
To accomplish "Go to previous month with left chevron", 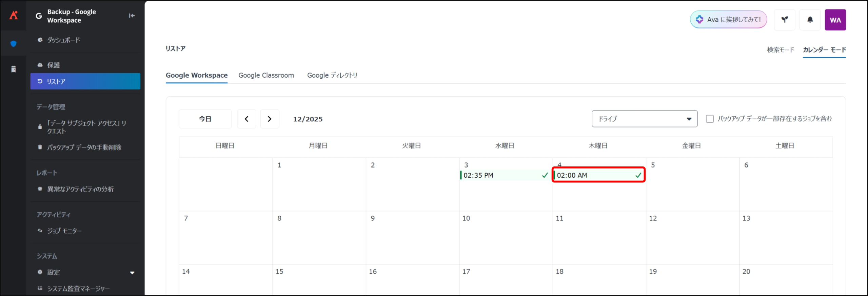I will tap(246, 119).
